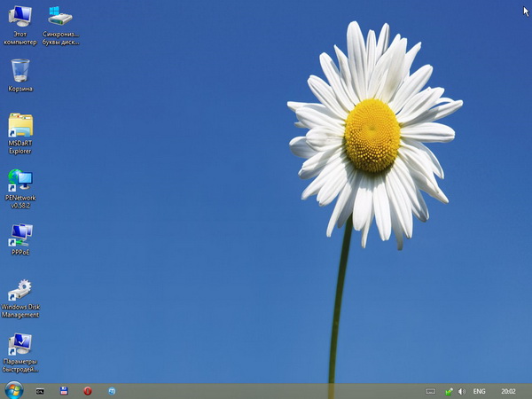Open the volume speaker tray icon
Image resolution: width=532 pixels, height=399 pixels.
click(x=462, y=391)
